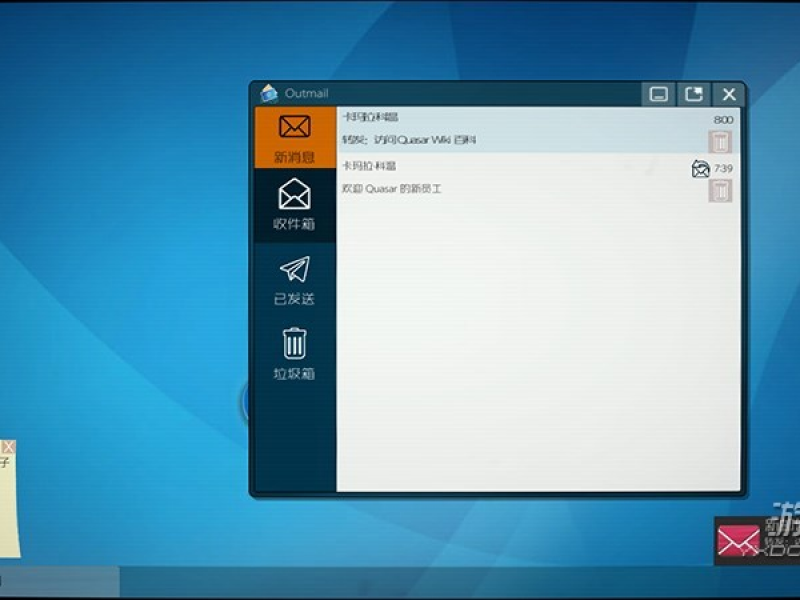Close the yellow sticky note
The image size is (800, 600).
tap(8, 446)
